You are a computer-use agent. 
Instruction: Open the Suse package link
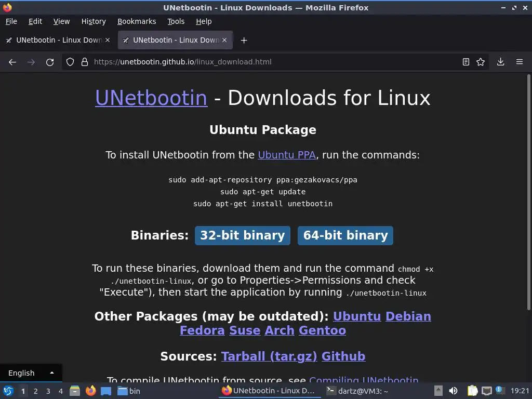(x=245, y=330)
